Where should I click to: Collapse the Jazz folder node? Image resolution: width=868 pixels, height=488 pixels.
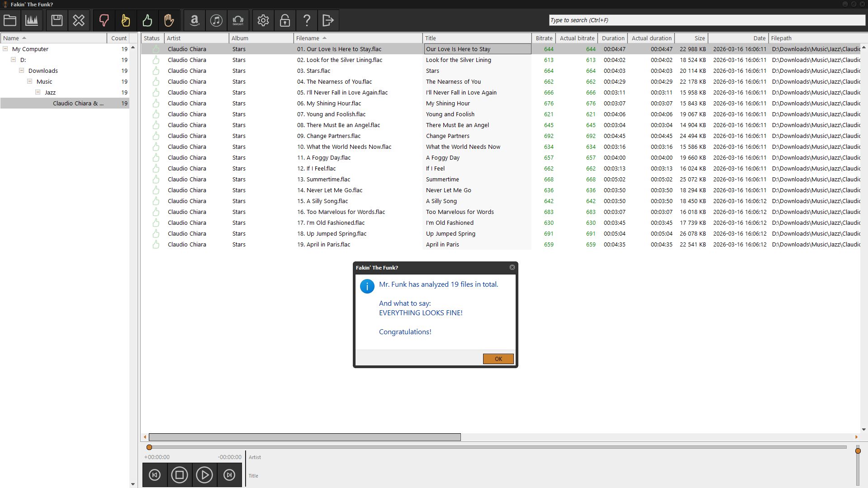[x=38, y=92]
